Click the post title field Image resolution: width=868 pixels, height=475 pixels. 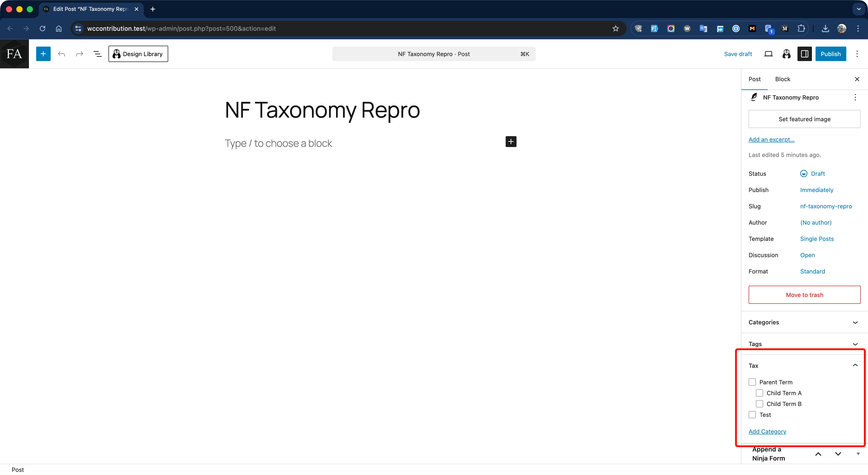pos(322,110)
